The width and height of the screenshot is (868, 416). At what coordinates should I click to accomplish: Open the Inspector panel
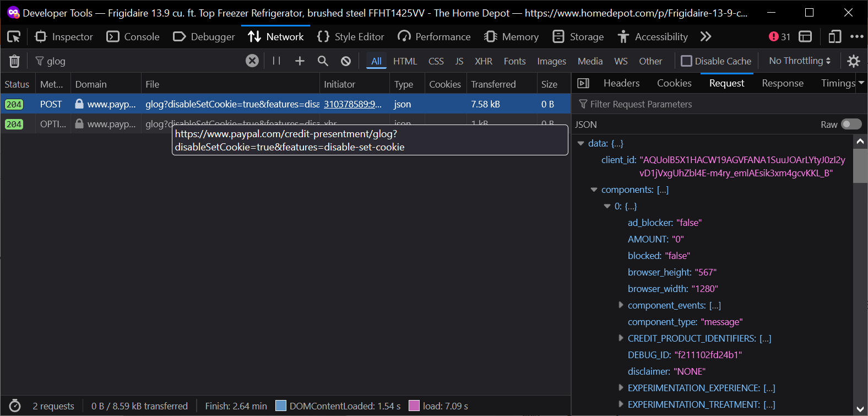[63, 37]
